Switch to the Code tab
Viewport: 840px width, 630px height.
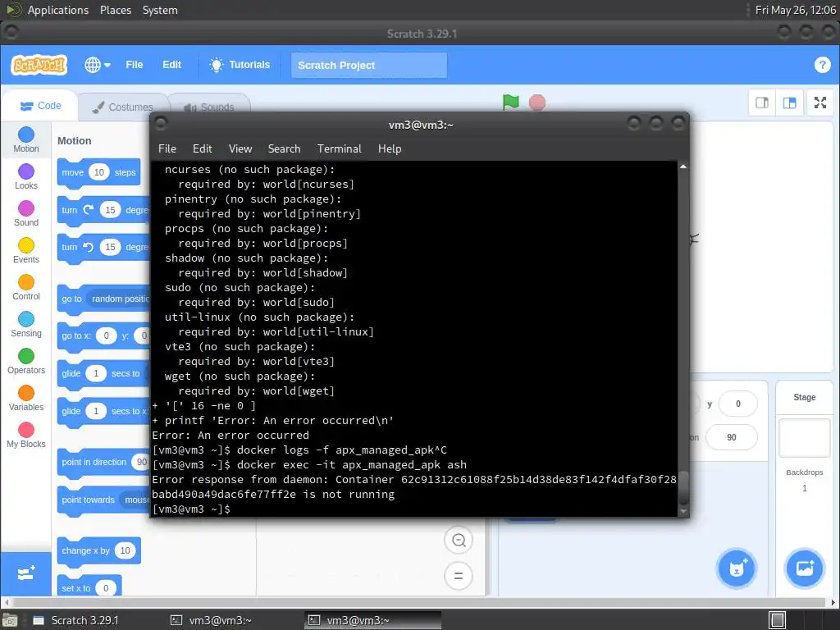(41, 106)
